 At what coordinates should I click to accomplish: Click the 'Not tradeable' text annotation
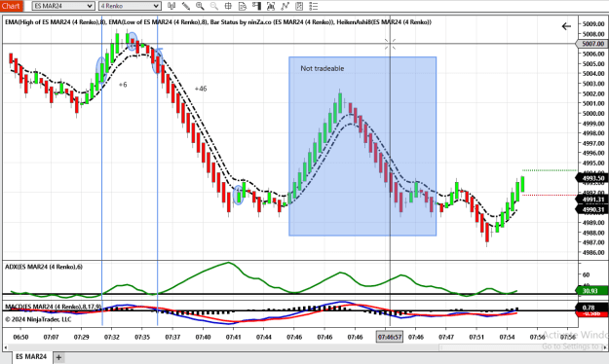(323, 68)
